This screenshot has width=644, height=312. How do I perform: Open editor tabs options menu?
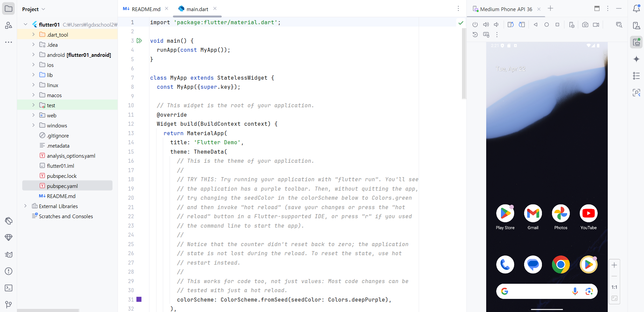tap(458, 9)
